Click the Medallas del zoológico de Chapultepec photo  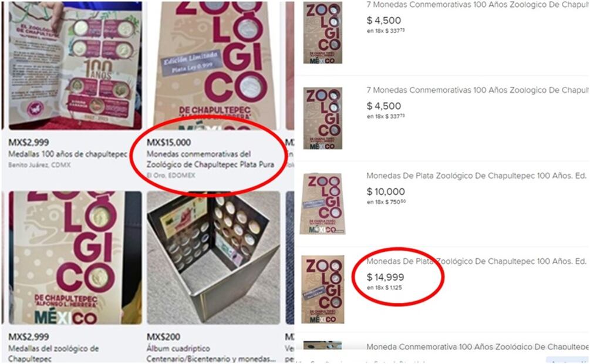(75, 258)
